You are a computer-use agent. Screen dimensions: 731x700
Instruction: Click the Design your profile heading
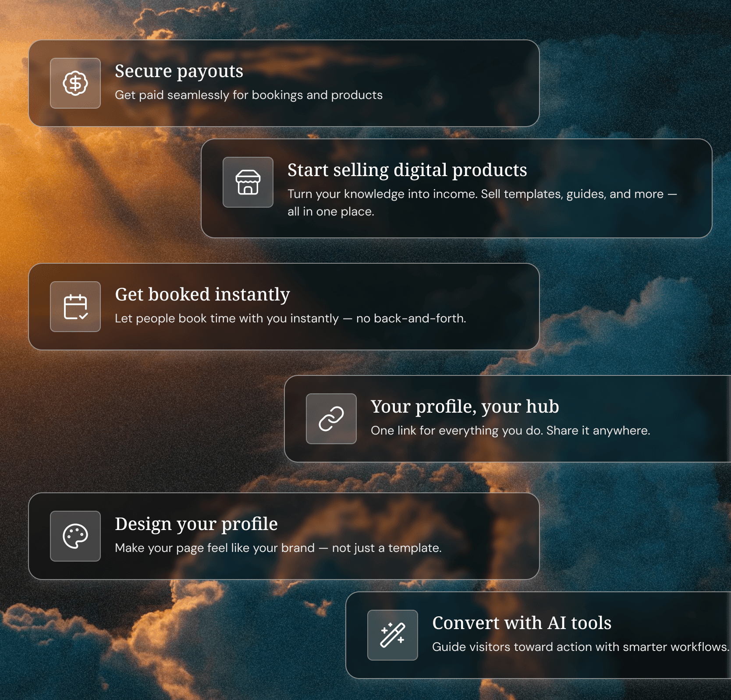pos(196,524)
